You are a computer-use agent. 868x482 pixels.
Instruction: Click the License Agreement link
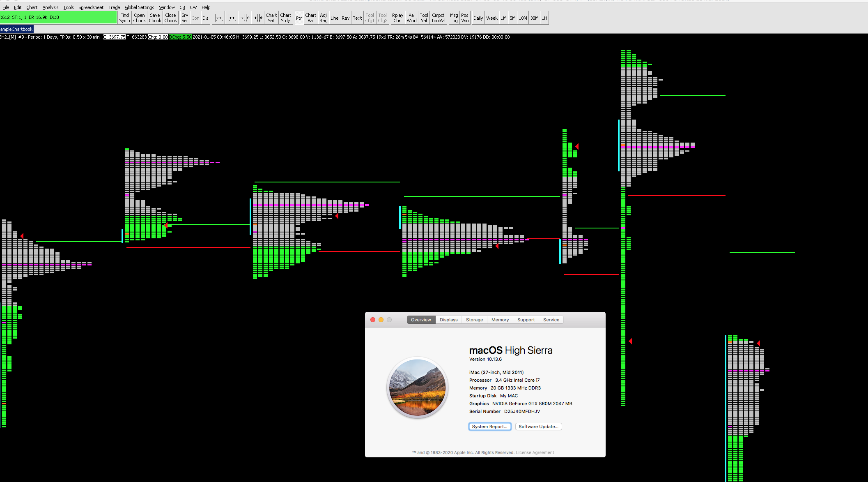535,452
